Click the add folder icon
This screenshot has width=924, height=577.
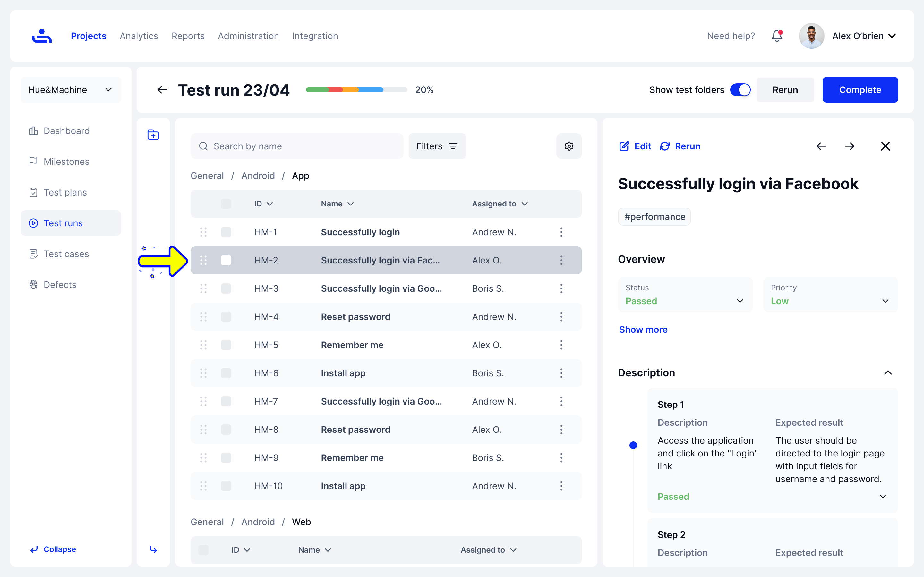pyautogui.click(x=153, y=135)
